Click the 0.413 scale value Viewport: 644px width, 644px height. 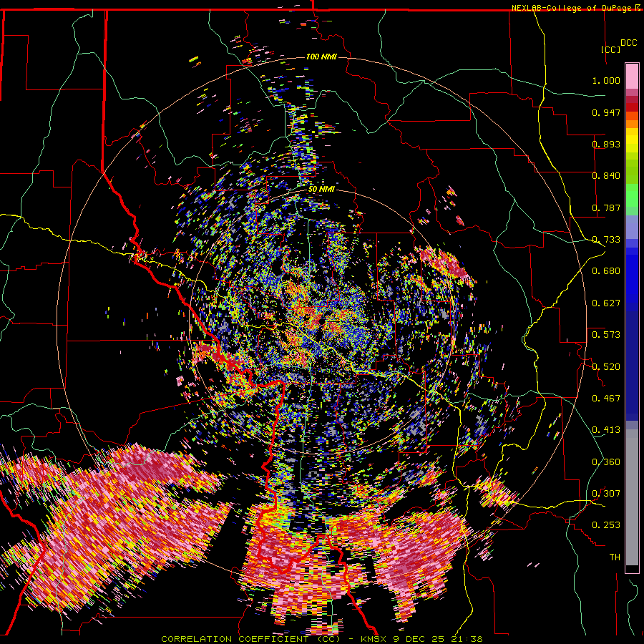pos(606,430)
